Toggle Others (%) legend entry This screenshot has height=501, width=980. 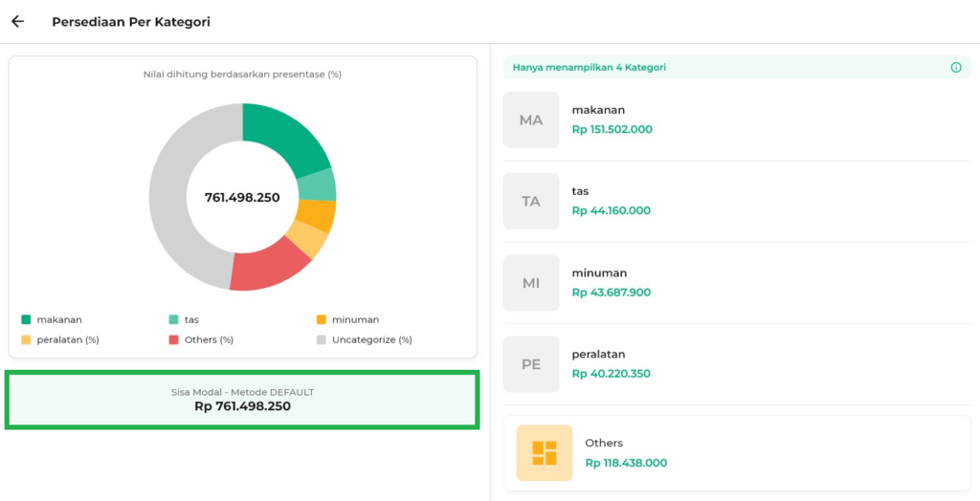[201, 339]
